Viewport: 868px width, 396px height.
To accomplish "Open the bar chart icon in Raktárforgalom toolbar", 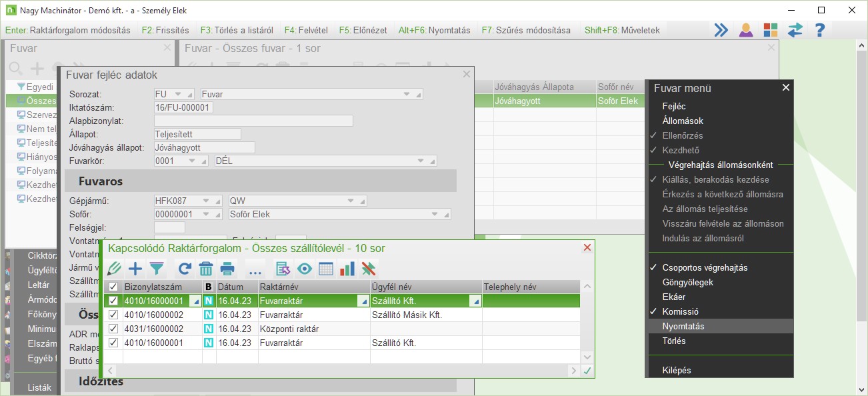I will 347,269.
